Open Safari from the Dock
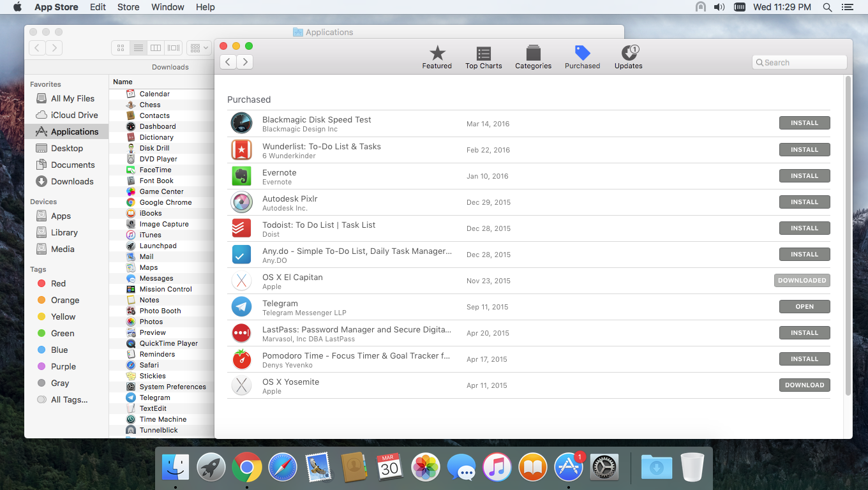This screenshot has height=490, width=868. click(282, 468)
